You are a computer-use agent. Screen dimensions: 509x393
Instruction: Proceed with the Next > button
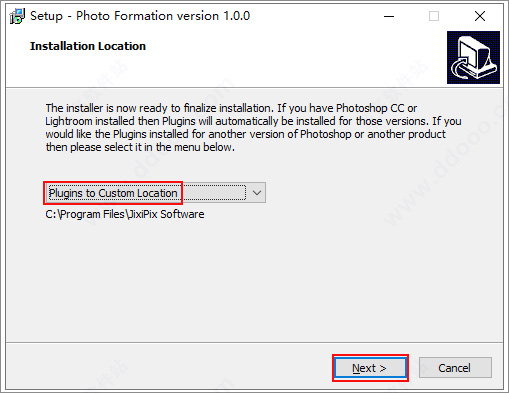[370, 368]
